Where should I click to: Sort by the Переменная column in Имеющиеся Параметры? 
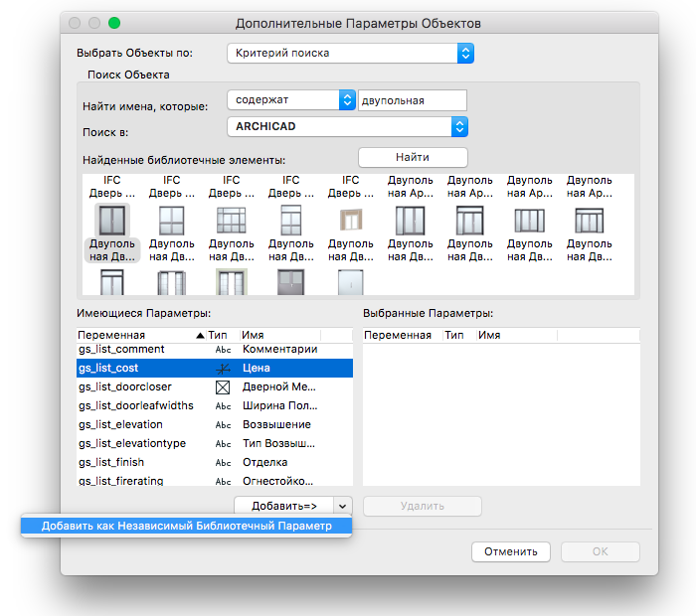(x=141, y=335)
